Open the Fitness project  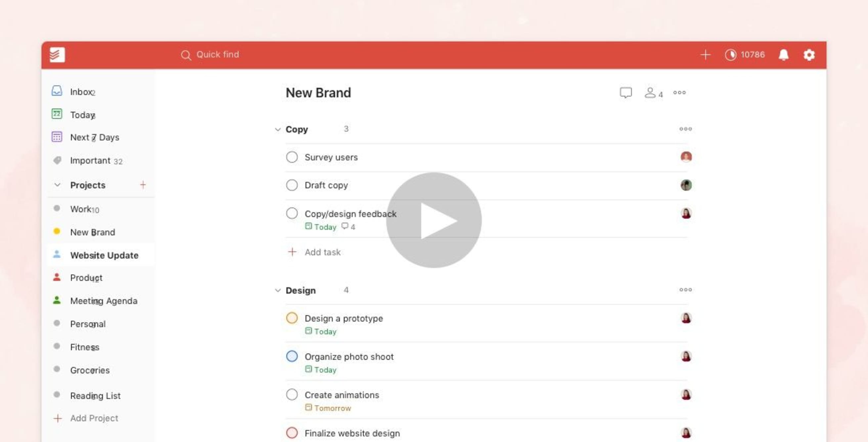101,347
